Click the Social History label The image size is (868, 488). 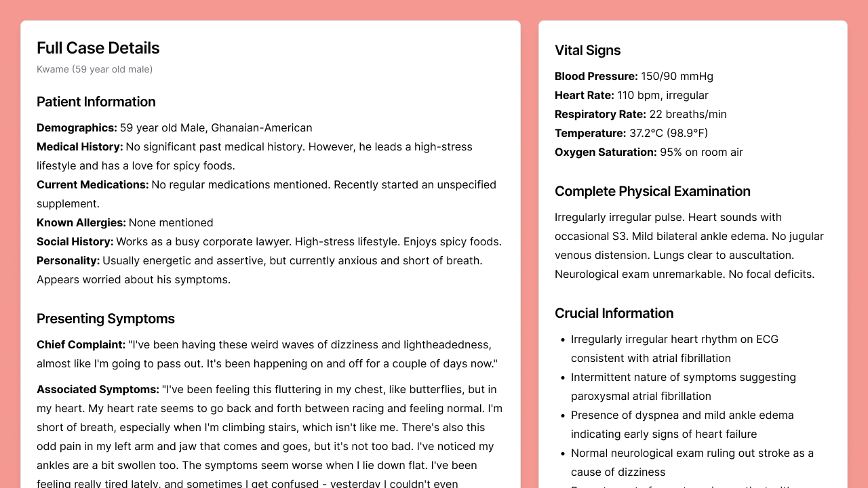pyautogui.click(x=75, y=241)
